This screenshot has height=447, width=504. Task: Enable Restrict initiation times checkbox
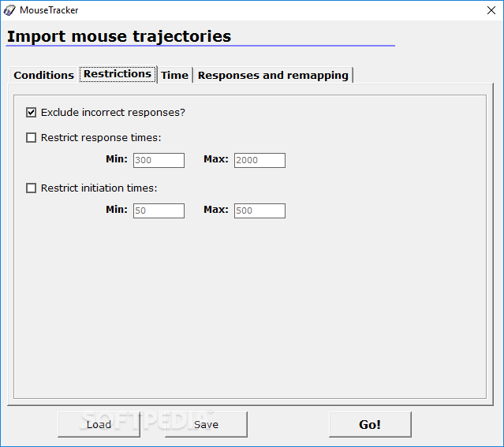click(x=32, y=188)
